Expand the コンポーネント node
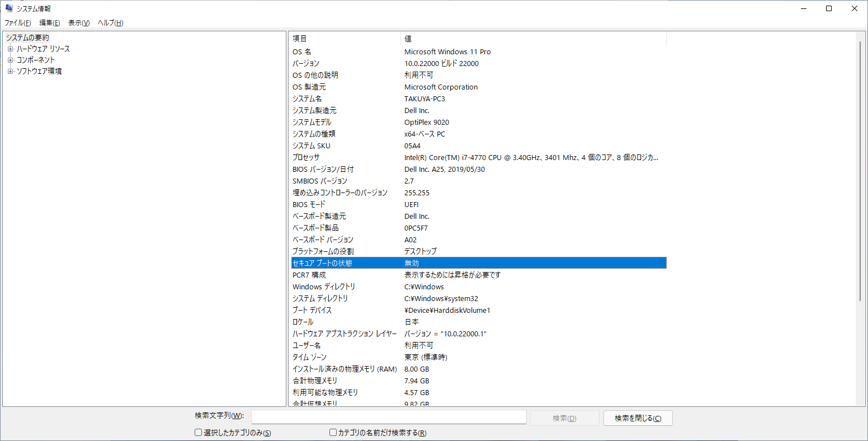 pyautogui.click(x=10, y=60)
